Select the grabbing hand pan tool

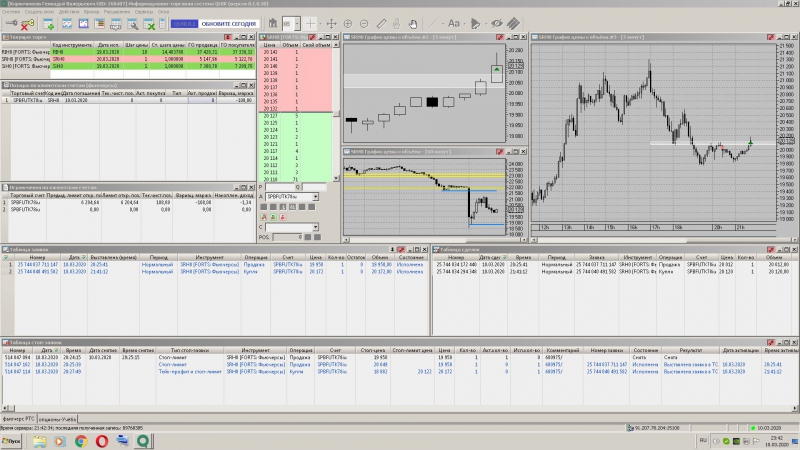click(413, 23)
